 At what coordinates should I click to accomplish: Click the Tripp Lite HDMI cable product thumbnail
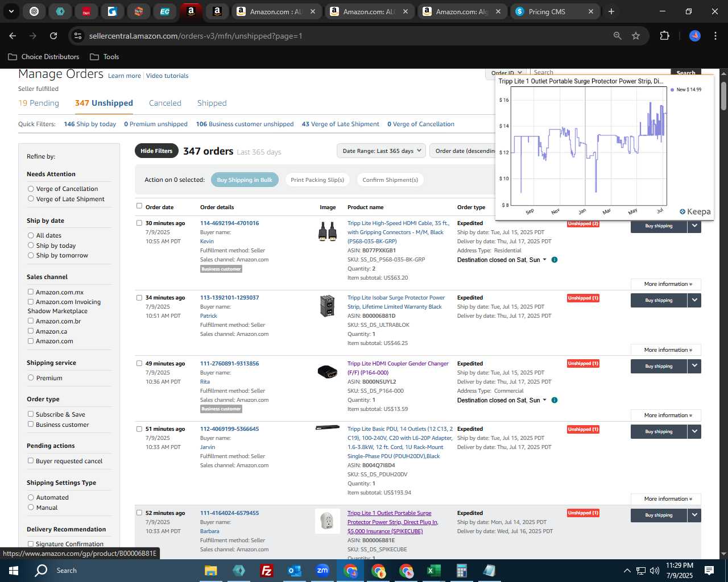[x=328, y=232]
